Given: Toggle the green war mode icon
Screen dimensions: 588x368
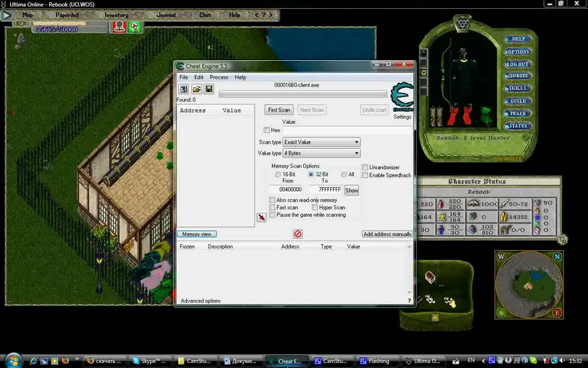Looking at the screenshot, I should (x=134, y=27).
